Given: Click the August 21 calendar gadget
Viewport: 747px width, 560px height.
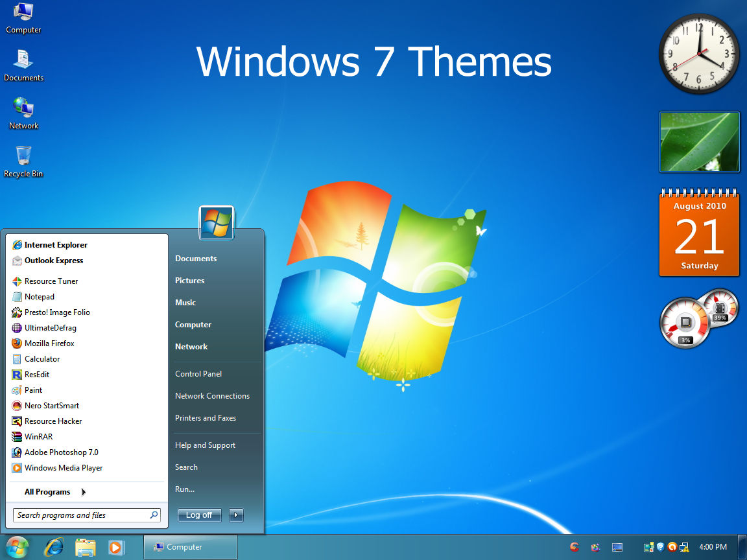Looking at the screenshot, I should click(700, 233).
